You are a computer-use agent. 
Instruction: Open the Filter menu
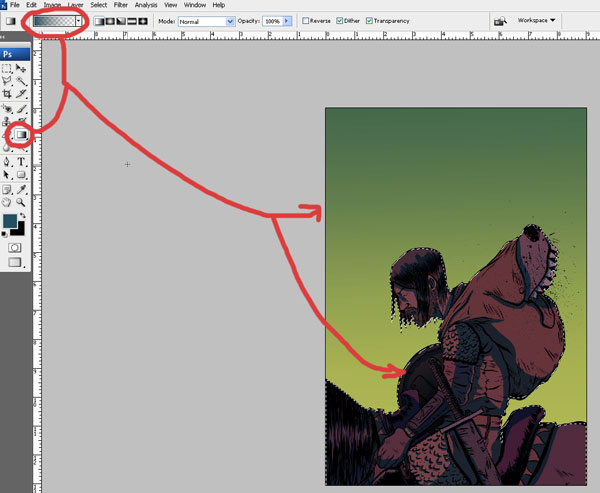(121, 5)
